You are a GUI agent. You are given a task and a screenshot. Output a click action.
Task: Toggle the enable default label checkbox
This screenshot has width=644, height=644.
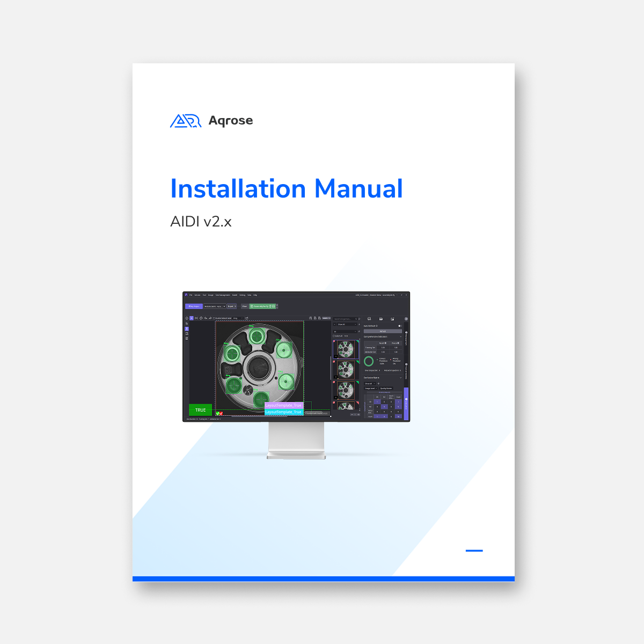point(214,318)
